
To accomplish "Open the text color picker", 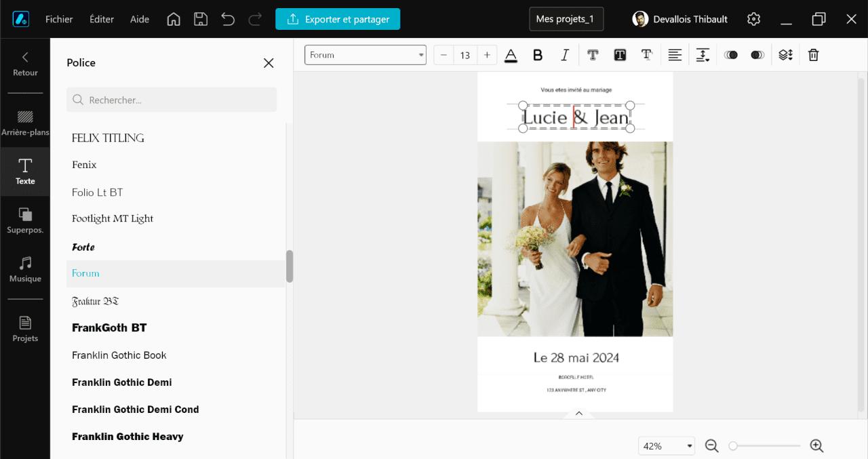I will [x=511, y=56].
